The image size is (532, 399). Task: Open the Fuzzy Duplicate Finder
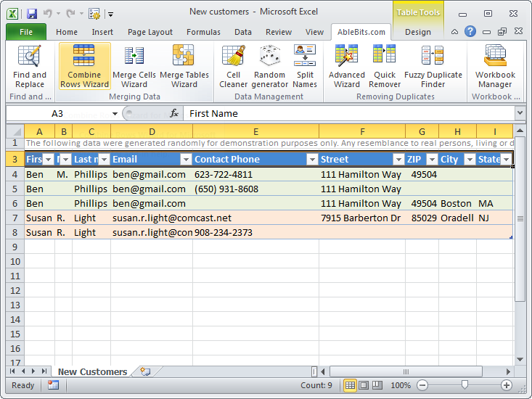pyautogui.click(x=433, y=67)
